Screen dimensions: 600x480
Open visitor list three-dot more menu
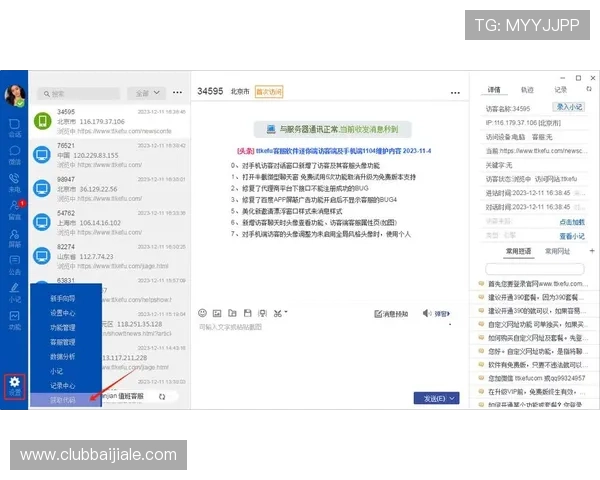[177, 93]
